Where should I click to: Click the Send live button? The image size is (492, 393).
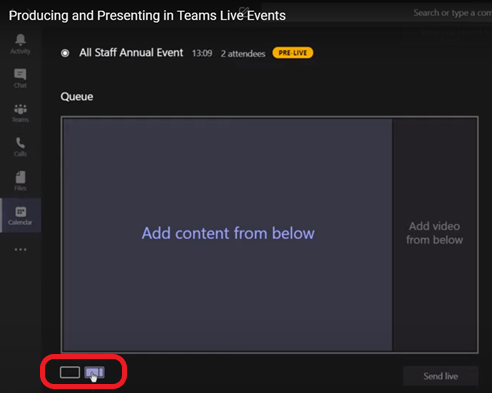tap(441, 376)
